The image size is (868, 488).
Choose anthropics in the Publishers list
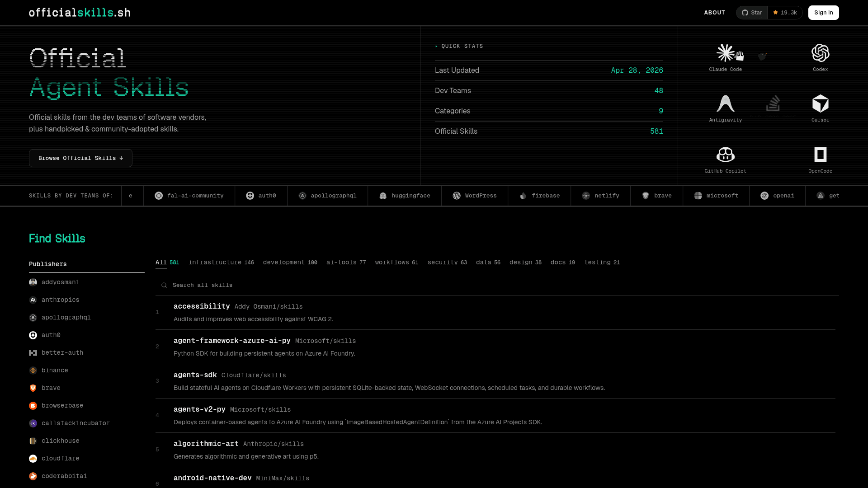pos(60,300)
